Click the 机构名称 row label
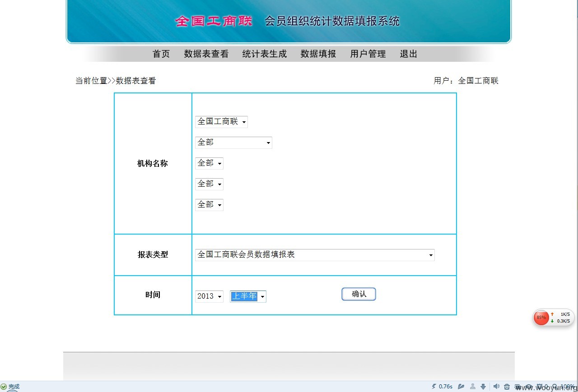 pos(153,164)
